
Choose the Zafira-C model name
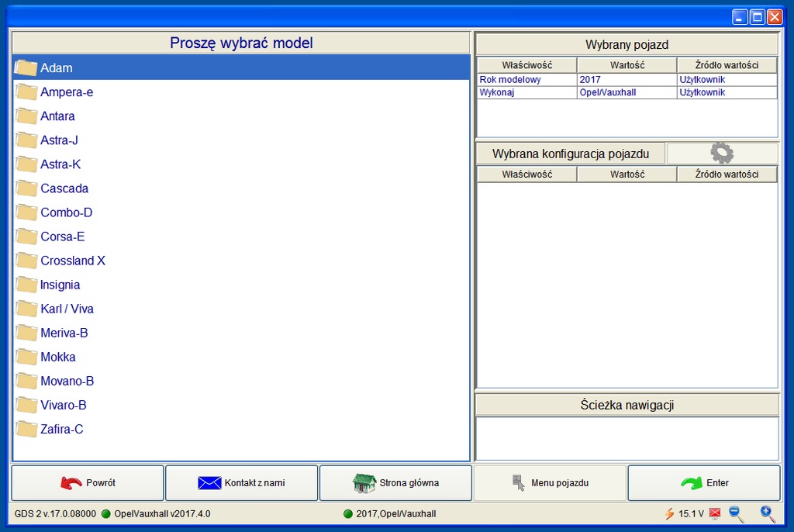62,429
